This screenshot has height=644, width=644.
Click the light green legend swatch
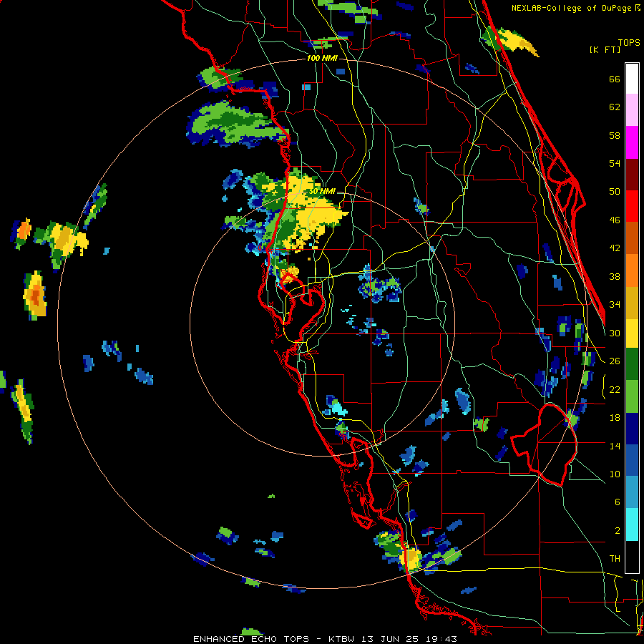(x=632, y=396)
